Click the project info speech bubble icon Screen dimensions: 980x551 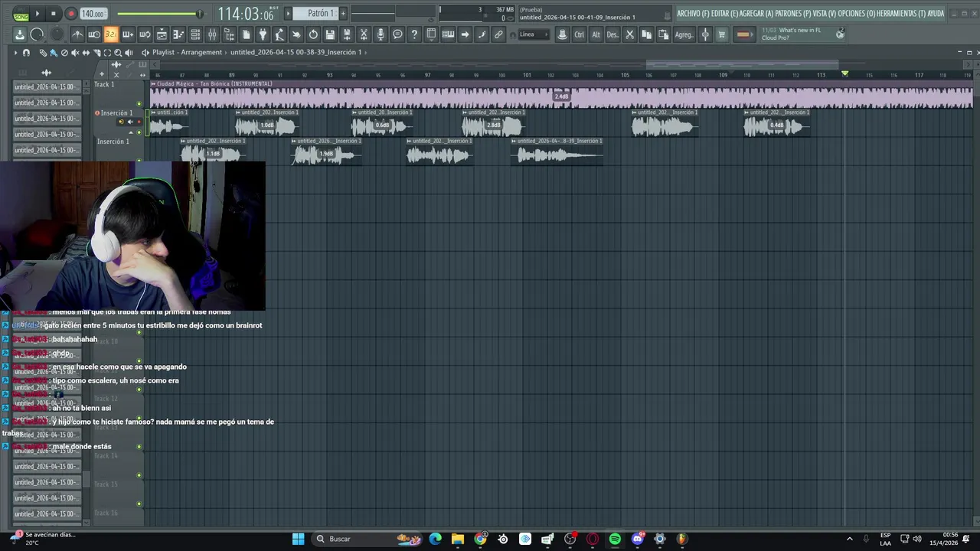[397, 34]
